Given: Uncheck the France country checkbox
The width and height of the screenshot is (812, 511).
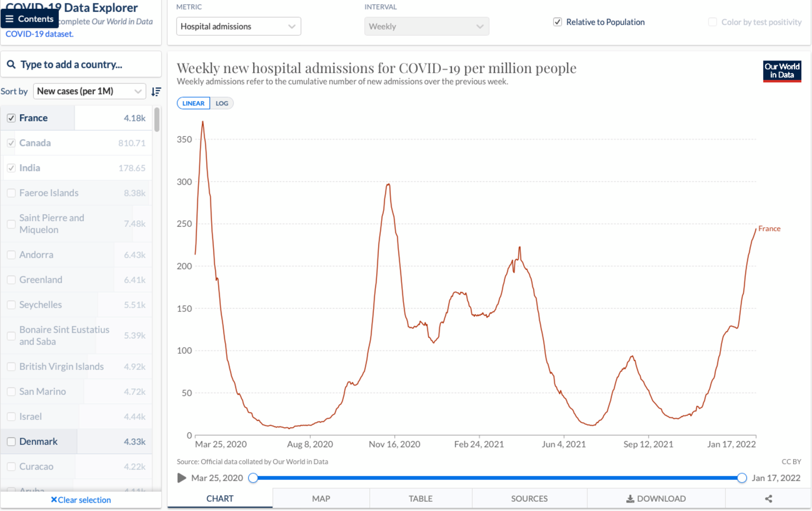Looking at the screenshot, I should coord(11,118).
